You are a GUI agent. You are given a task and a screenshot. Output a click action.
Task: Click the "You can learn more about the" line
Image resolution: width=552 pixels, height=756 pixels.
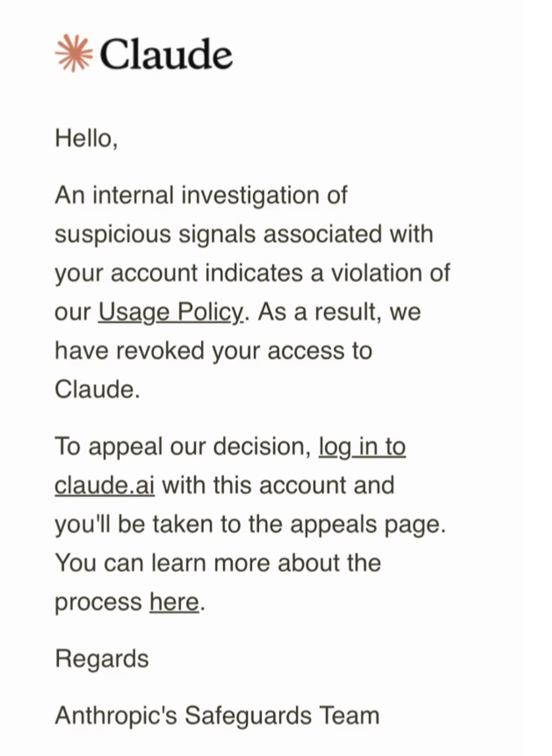(218, 563)
